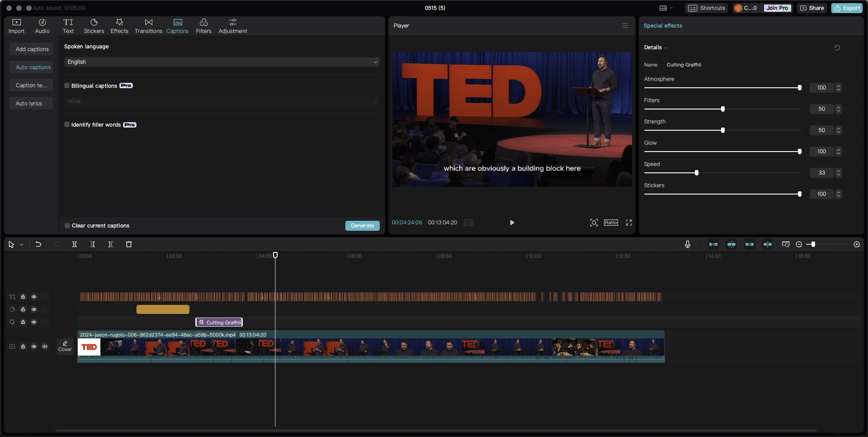Viewport: 868px width, 437px height.
Task: Enable Identify filler words checkbox
Action: coord(67,124)
